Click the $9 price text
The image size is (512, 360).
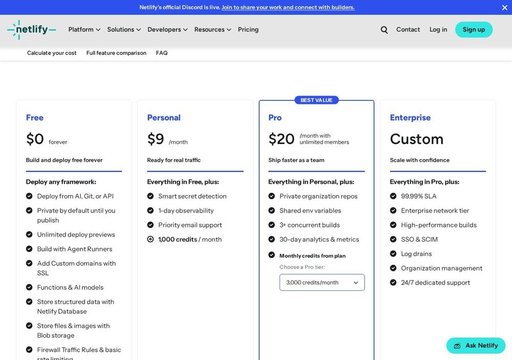click(156, 139)
